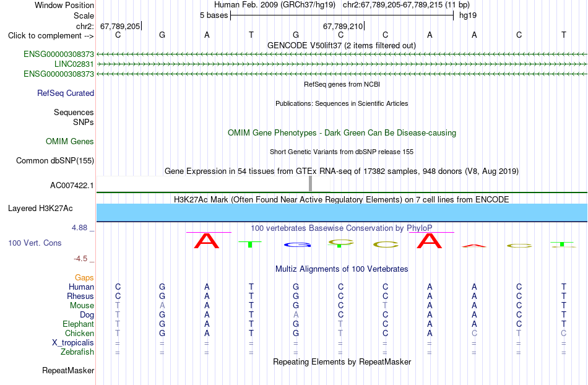This screenshot has height=385, width=588.
Task: Click the LINC02831 transcript arrow line
Action: click(342, 64)
